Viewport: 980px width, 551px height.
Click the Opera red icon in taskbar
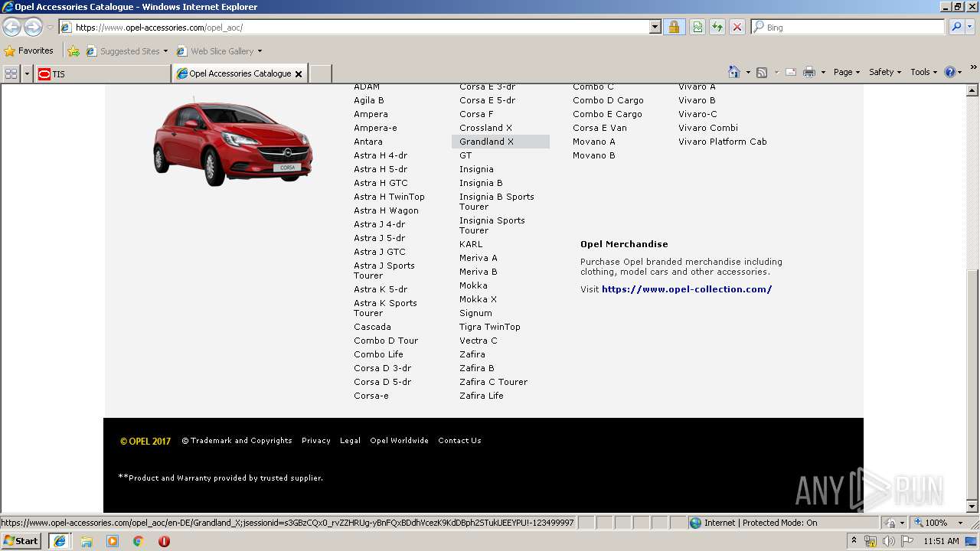coord(164,541)
